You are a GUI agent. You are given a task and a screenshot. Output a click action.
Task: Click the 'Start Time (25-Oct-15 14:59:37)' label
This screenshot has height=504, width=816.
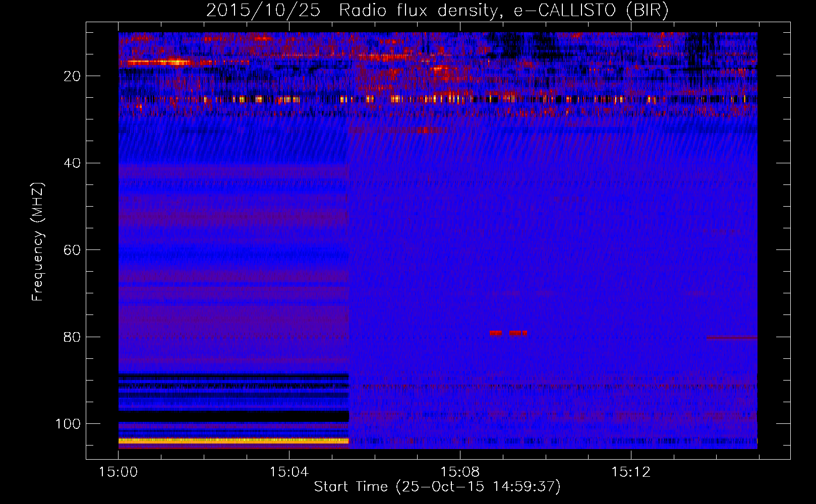pos(437,487)
